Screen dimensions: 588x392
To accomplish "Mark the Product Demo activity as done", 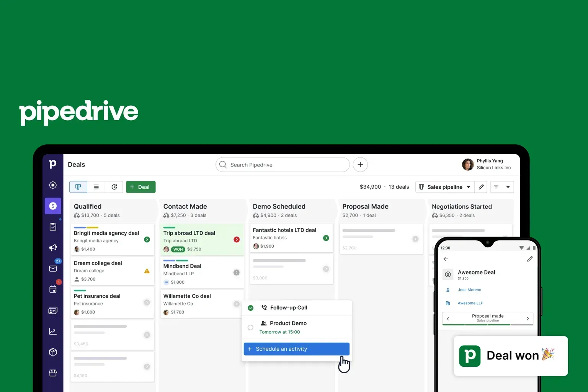I will pyautogui.click(x=250, y=327).
